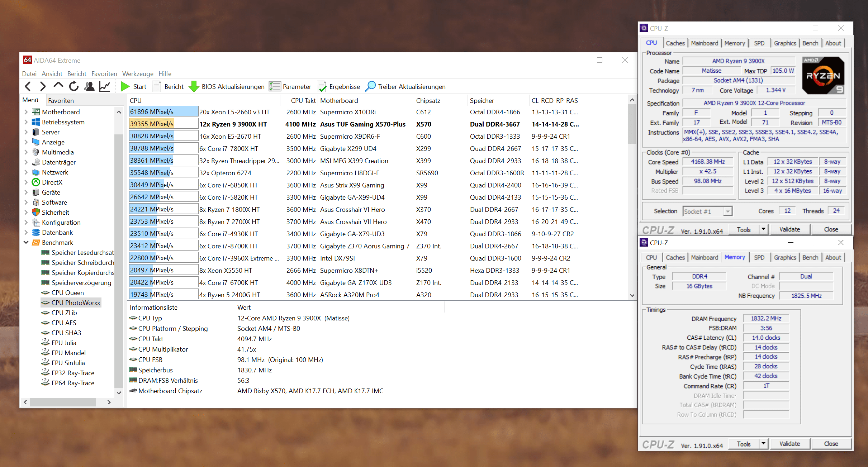This screenshot has height=467, width=868.
Task: Switch to Caches tab in upper CPU-Z
Action: 675,43
